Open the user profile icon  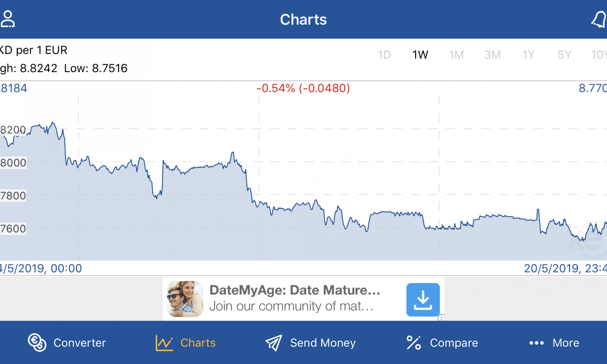point(8,19)
